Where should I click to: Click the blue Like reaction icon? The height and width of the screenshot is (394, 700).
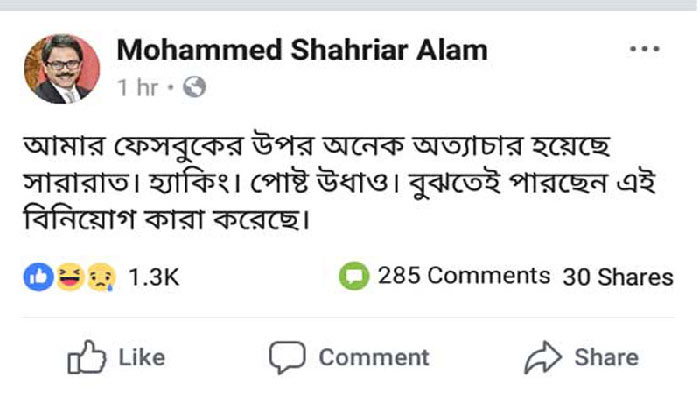pyautogui.click(x=39, y=277)
